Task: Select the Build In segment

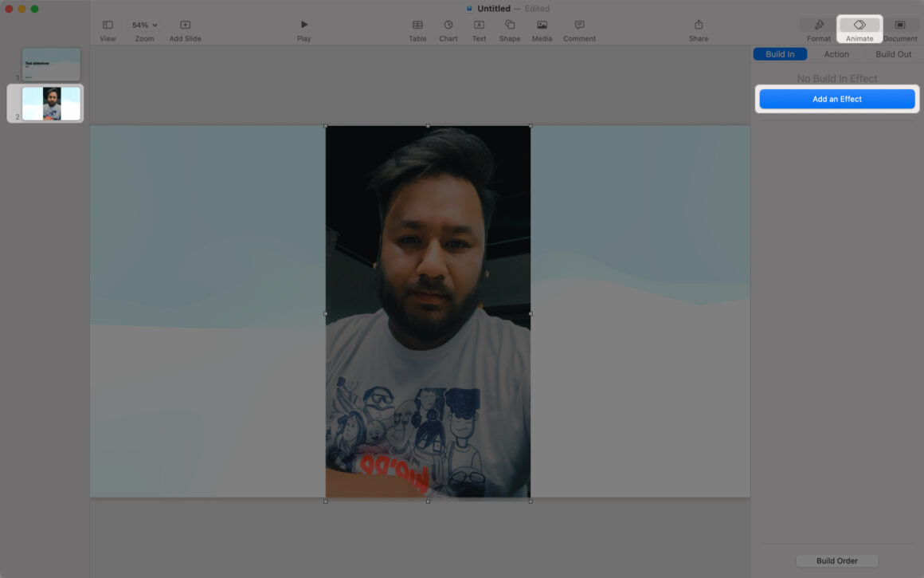Action: click(780, 53)
